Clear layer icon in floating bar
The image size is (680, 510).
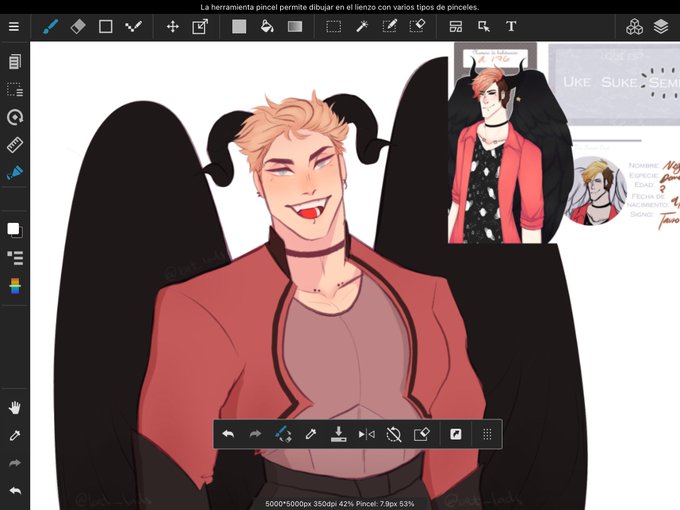pos(422,434)
